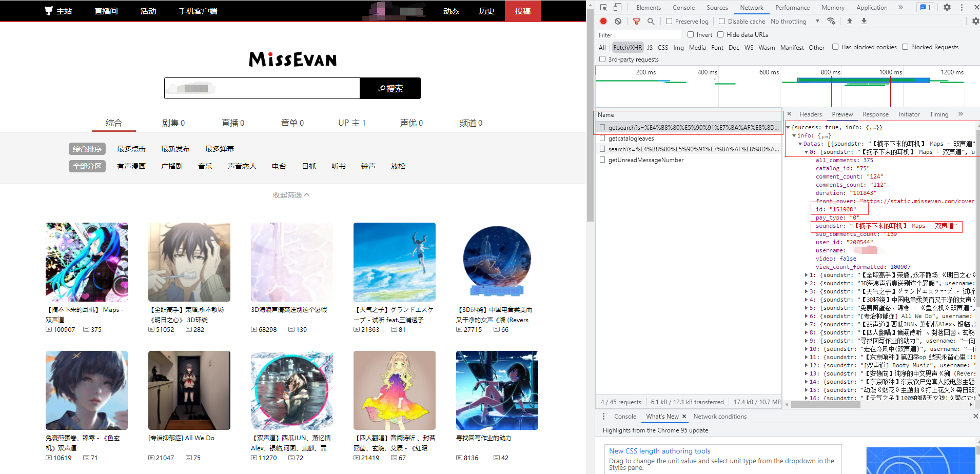This screenshot has height=474, width=980.
Task: Collapse the Datas array node
Action: click(x=800, y=144)
